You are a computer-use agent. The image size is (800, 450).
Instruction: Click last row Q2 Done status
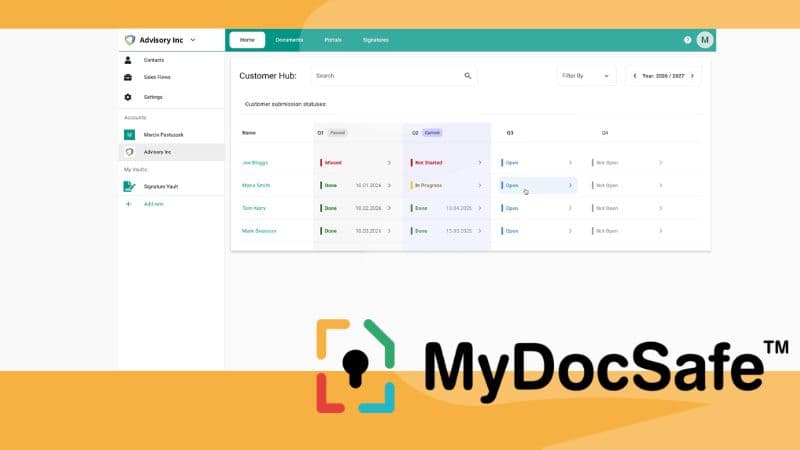coord(421,231)
